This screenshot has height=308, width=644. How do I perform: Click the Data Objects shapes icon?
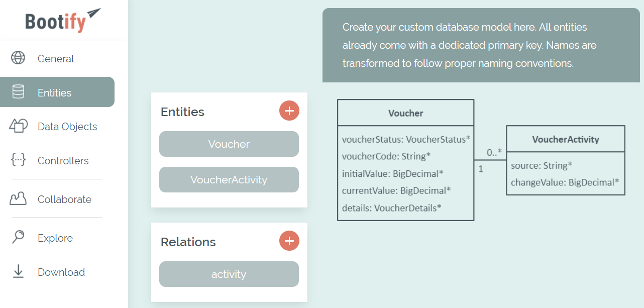(18, 126)
